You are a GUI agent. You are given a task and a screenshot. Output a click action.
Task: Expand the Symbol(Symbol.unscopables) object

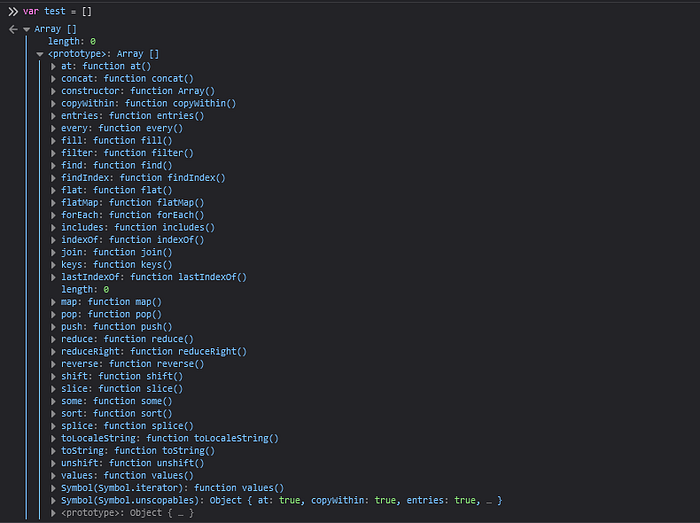click(53, 500)
